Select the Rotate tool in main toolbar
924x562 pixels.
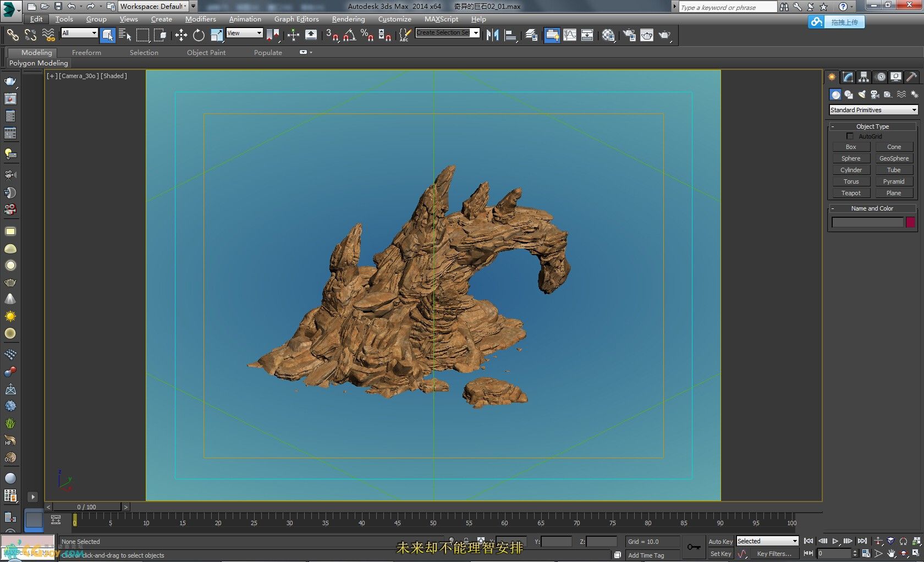click(x=199, y=35)
